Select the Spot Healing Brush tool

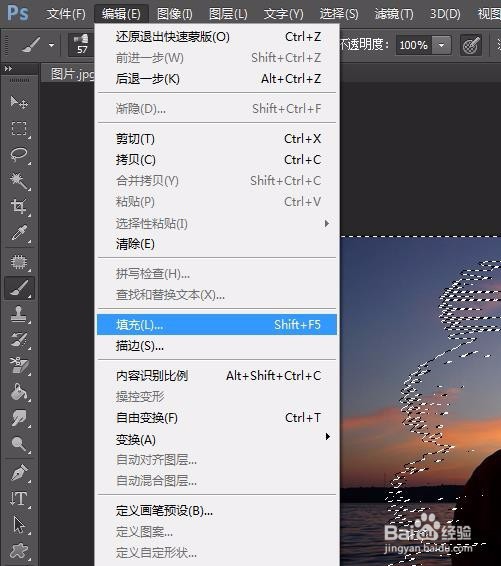[x=19, y=261]
